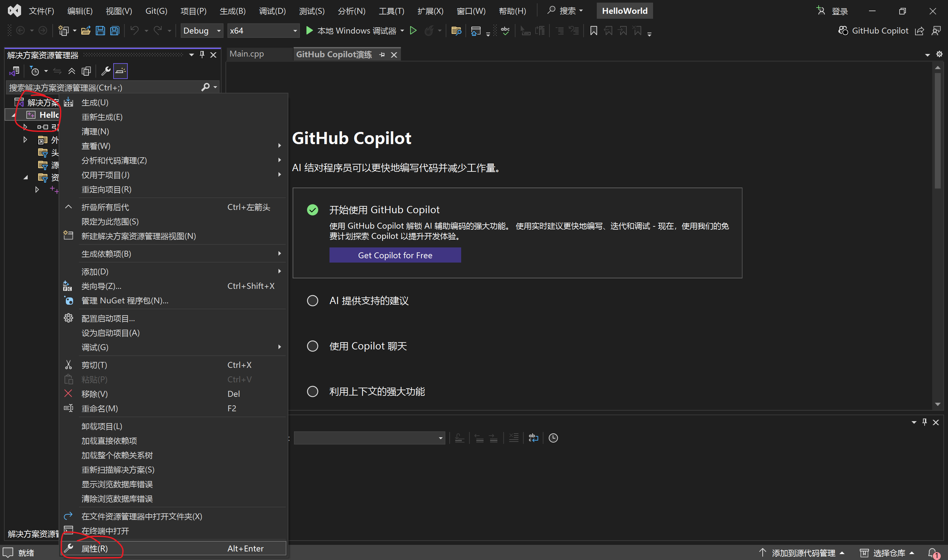Click editor settings gear icon
Image resolution: width=948 pixels, height=560 pixels.
tap(939, 54)
